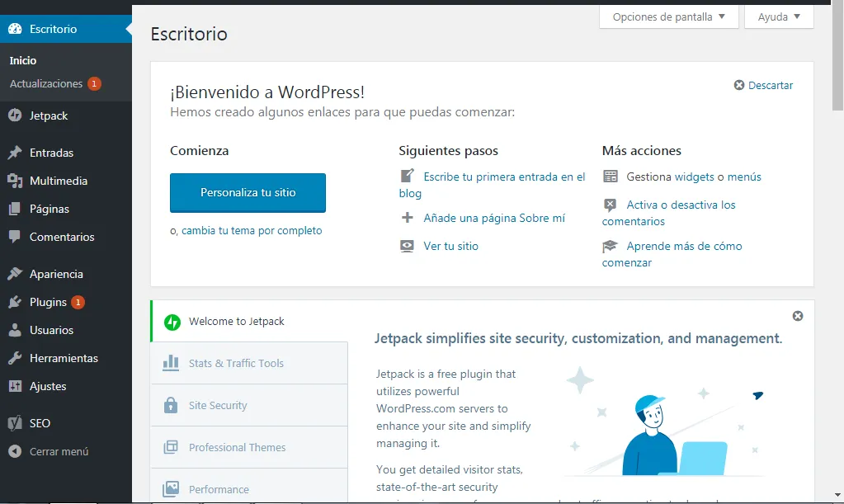Click the Descartar circled X icon
The width and height of the screenshot is (844, 504).
739,85
